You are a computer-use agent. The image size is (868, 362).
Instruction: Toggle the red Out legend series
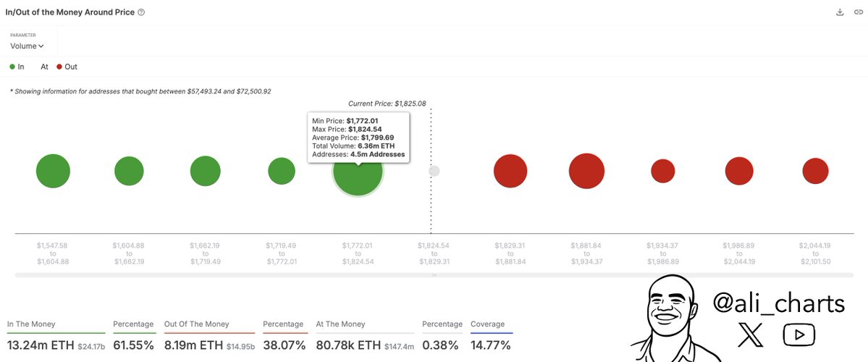[67, 67]
